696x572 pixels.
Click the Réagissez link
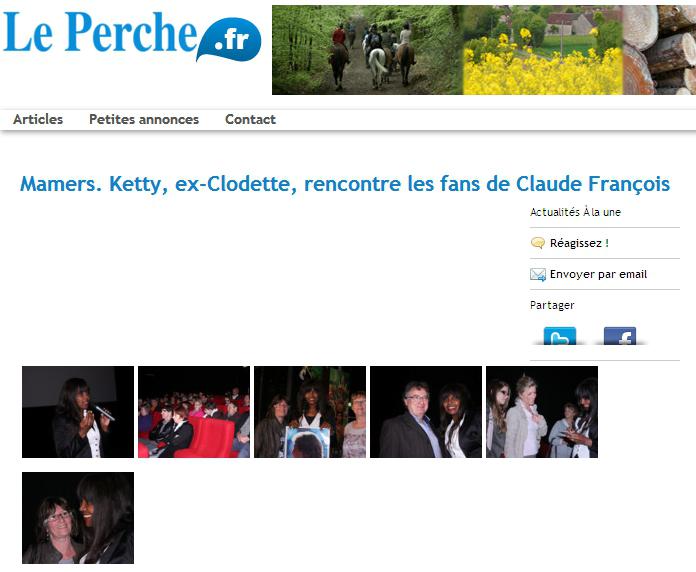[x=579, y=243]
